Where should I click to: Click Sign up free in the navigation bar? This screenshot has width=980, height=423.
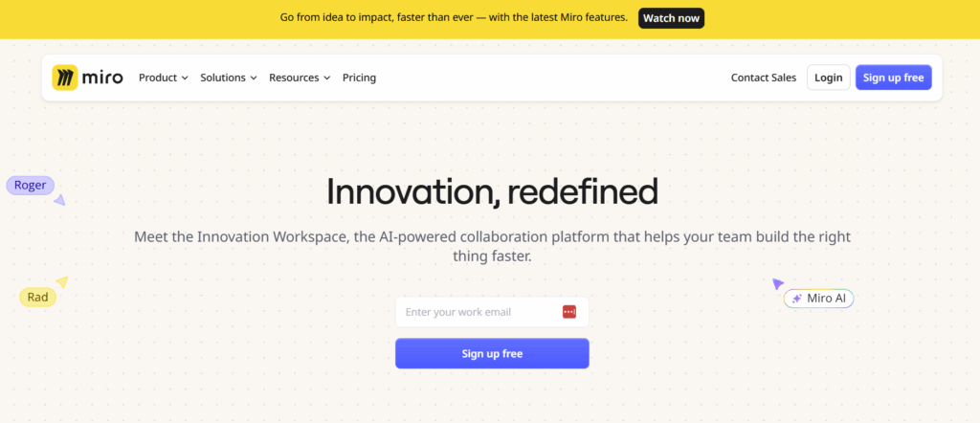[893, 78]
